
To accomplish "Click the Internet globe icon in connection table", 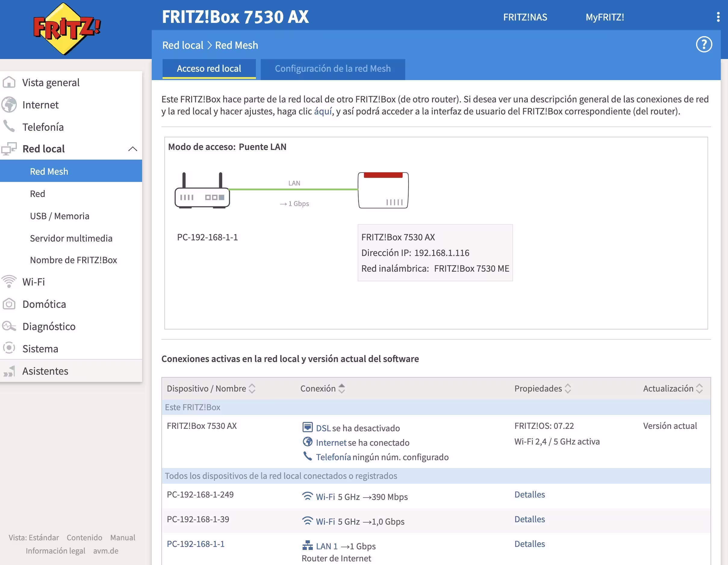I will pos(307,442).
